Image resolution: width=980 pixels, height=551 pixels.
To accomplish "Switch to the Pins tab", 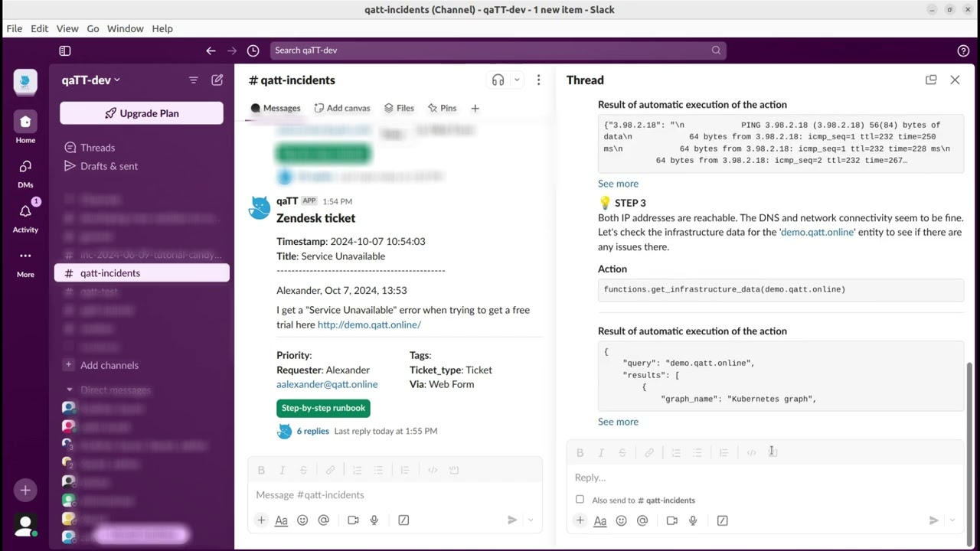I will [442, 109].
